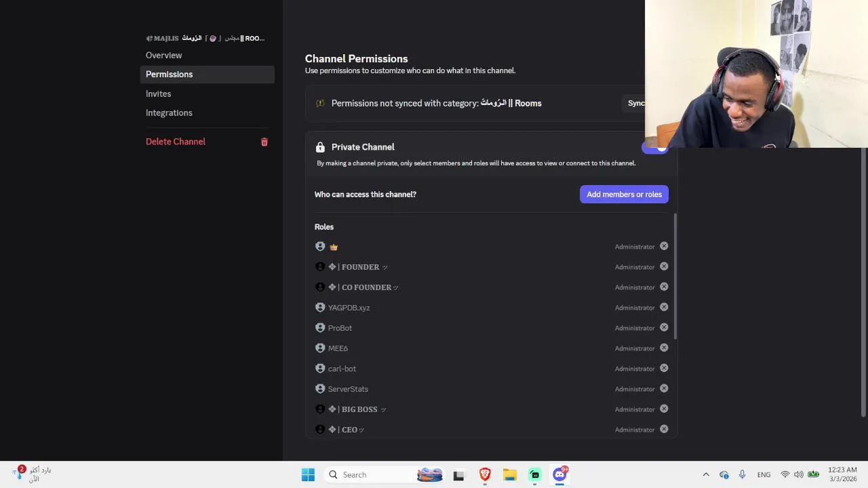Click the FOUNDER role avatar icon
The width and height of the screenshot is (868, 488).
click(x=320, y=266)
